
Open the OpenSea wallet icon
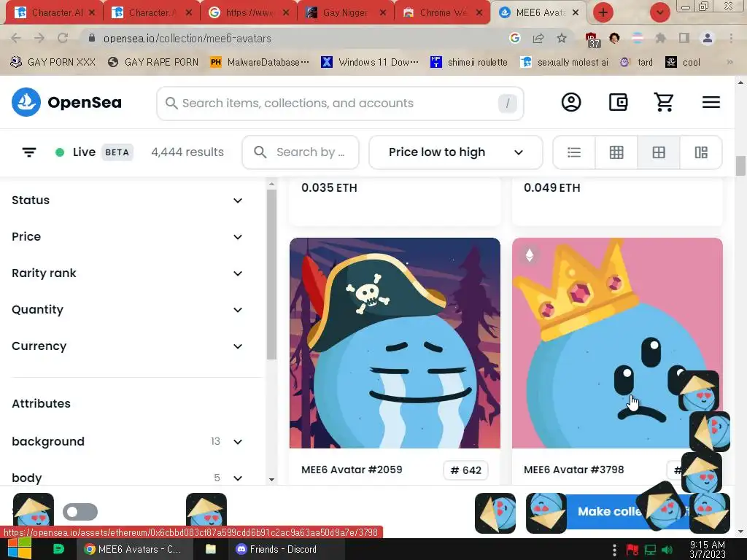[x=618, y=102]
